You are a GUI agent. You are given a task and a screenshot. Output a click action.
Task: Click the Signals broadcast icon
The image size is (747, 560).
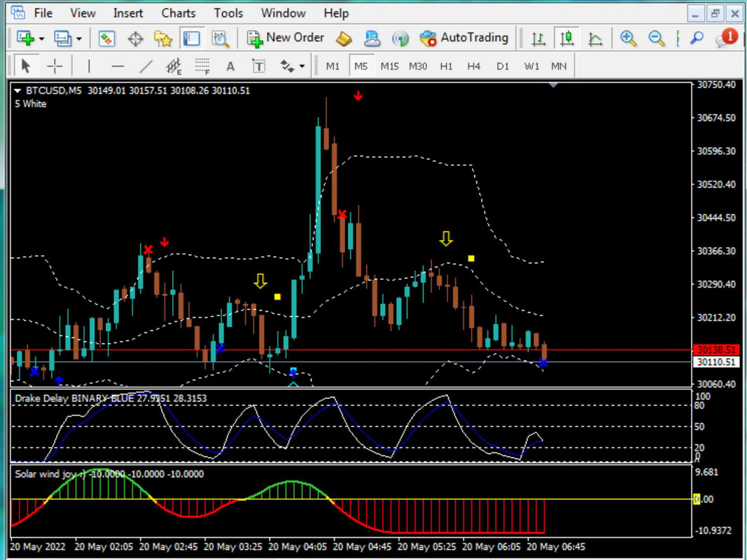[400, 38]
